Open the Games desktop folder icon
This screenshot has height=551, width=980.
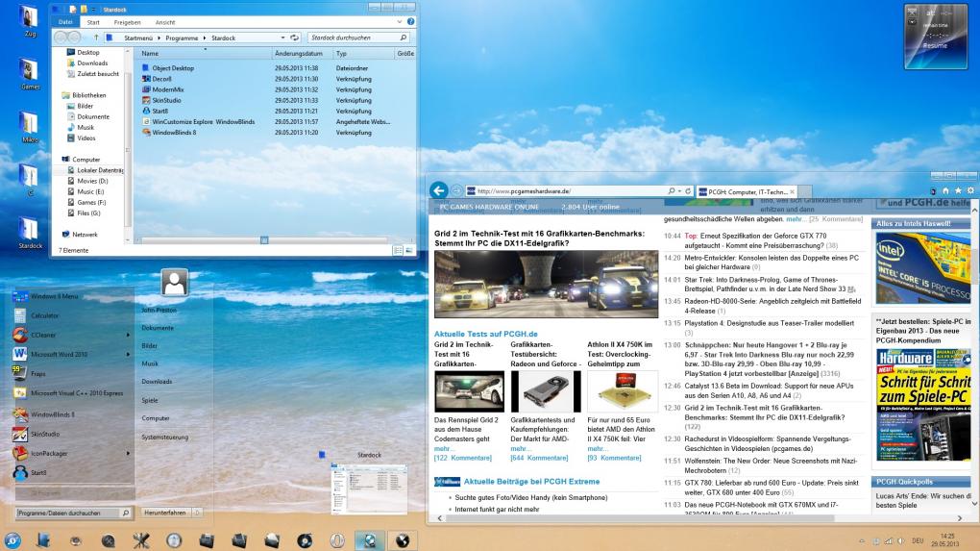point(29,74)
